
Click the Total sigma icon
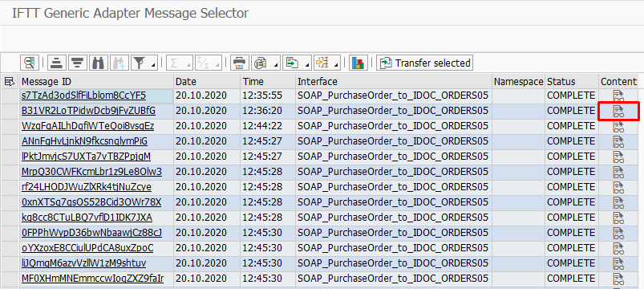point(175,63)
